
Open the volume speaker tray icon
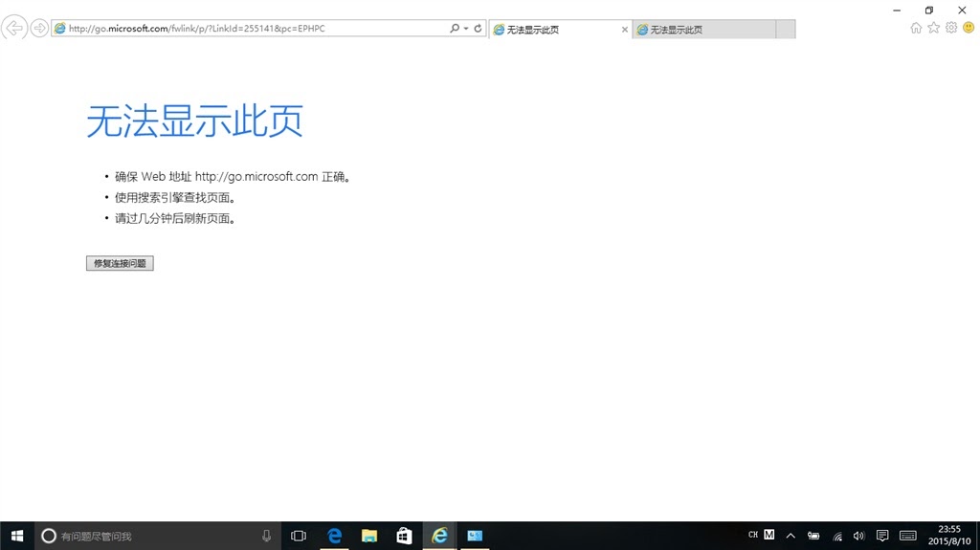[859, 536]
